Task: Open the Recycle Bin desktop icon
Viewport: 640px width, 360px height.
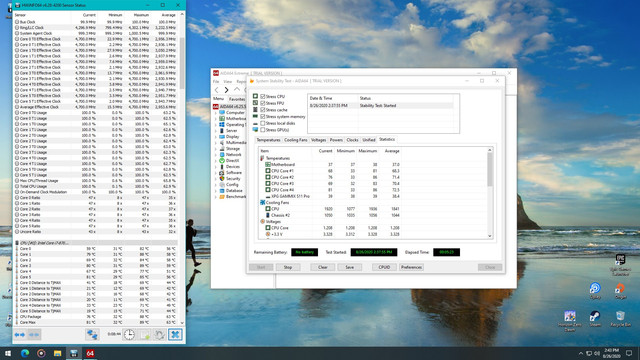Action: pyautogui.click(x=620, y=318)
